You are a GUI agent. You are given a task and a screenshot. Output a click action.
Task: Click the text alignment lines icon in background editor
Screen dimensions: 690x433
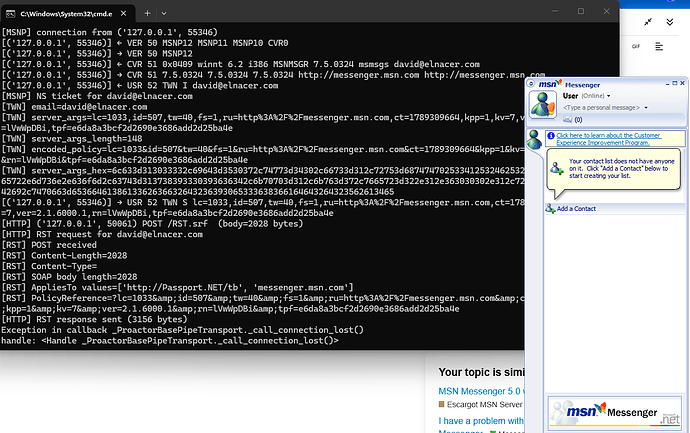click(x=659, y=46)
